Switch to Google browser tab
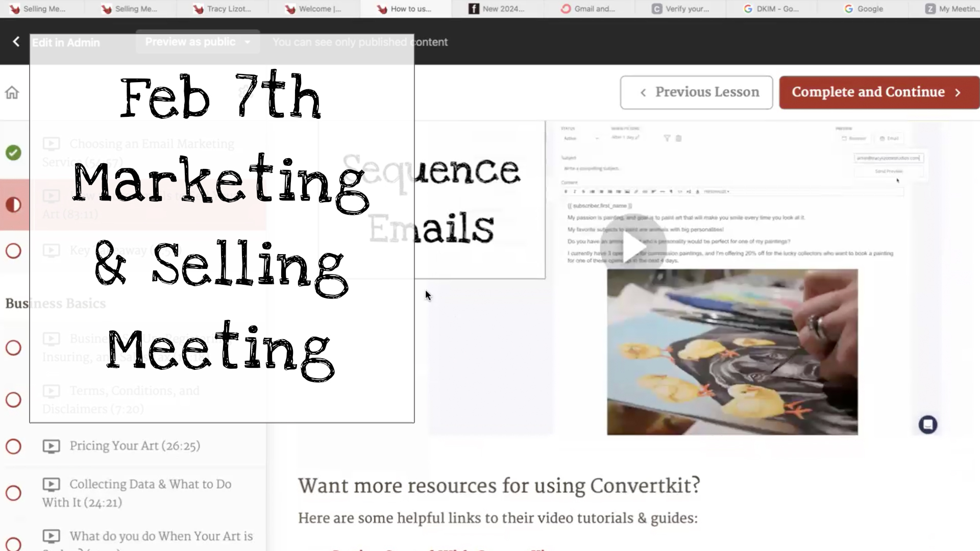The height and width of the screenshot is (551, 980). coord(864,9)
